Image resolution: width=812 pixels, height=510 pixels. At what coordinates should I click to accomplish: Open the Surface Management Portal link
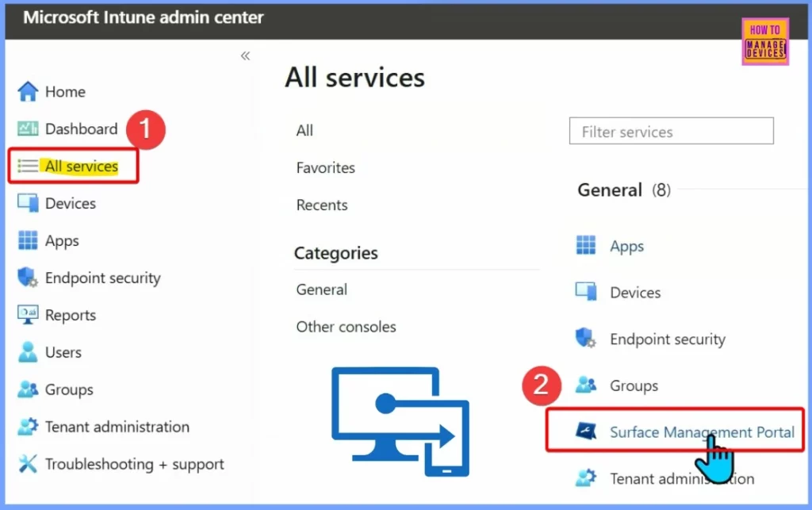coord(702,432)
